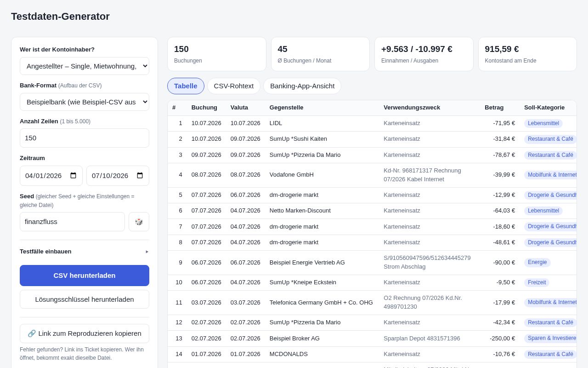Viewport: 588px width, 368px height.
Task: Click the 'Ø Buchungen / Monat' card
Action: click(320, 54)
